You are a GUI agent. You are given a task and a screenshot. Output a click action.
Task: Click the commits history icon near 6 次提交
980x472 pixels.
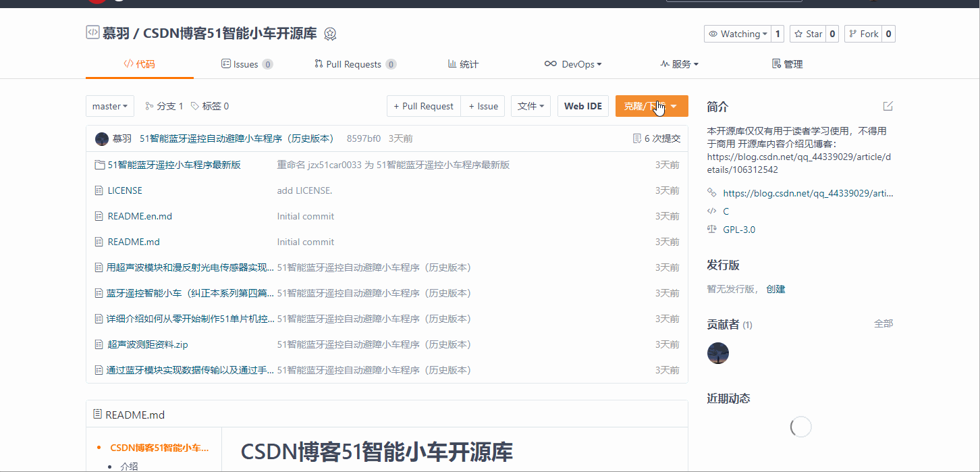pyautogui.click(x=636, y=138)
